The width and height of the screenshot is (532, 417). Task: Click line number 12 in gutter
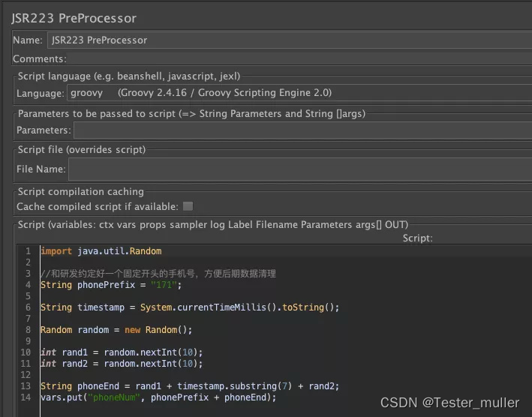tap(26, 374)
